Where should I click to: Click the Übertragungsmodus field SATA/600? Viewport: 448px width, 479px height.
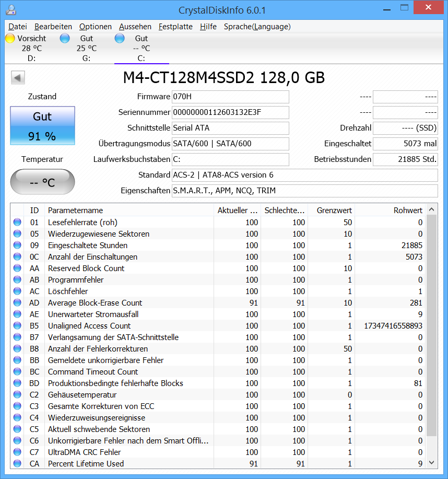click(x=230, y=144)
